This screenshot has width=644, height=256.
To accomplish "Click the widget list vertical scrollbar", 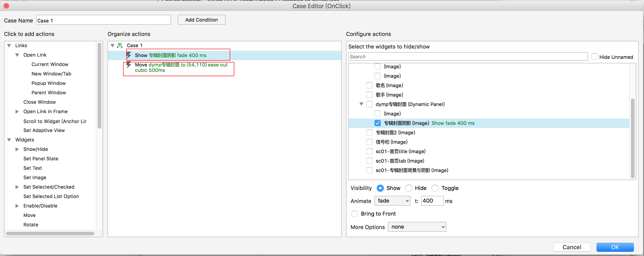I will coord(633,138).
